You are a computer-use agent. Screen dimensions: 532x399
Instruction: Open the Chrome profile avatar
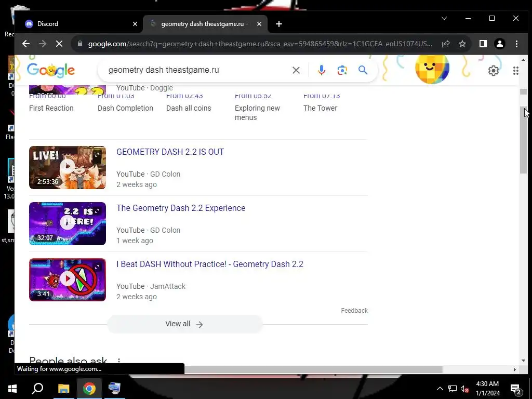coord(499,44)
